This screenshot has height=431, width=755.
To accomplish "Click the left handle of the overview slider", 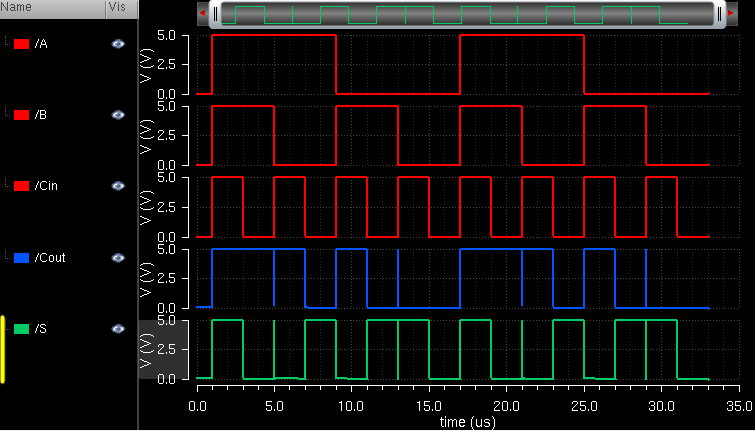I will pos(214,14).
